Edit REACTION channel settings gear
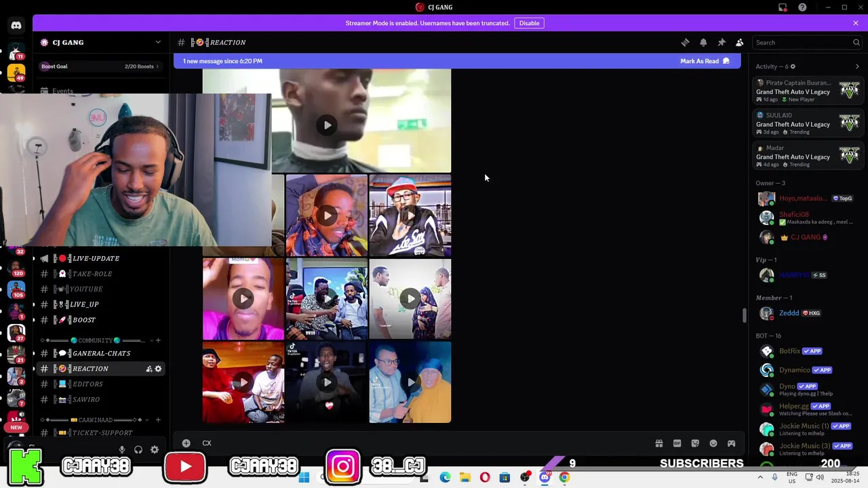The height and width of the screenshot is (488, 868). pos(159,369)
